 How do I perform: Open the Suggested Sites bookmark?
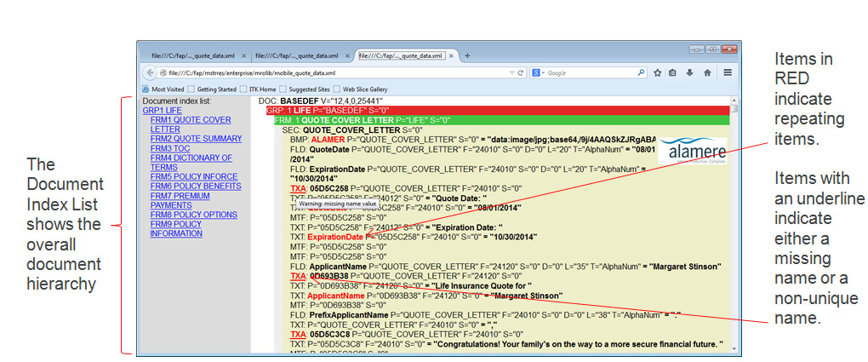pos(305,89)
